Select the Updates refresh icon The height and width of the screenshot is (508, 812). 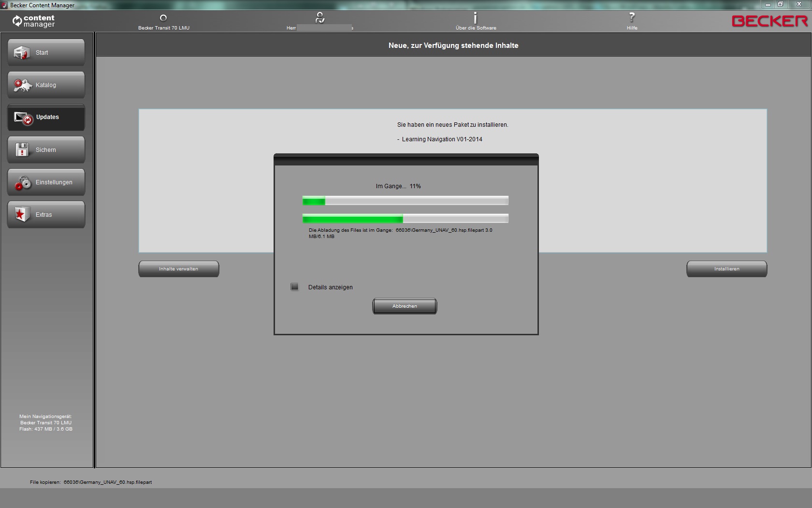click(23, 118)
